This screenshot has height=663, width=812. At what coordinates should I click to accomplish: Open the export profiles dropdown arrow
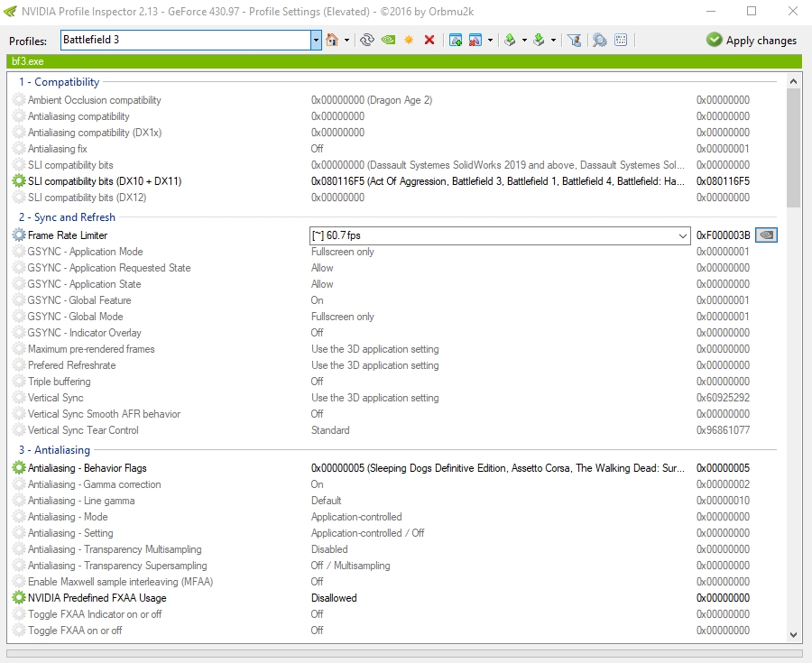pyautogui.click(x=524, y=40)
